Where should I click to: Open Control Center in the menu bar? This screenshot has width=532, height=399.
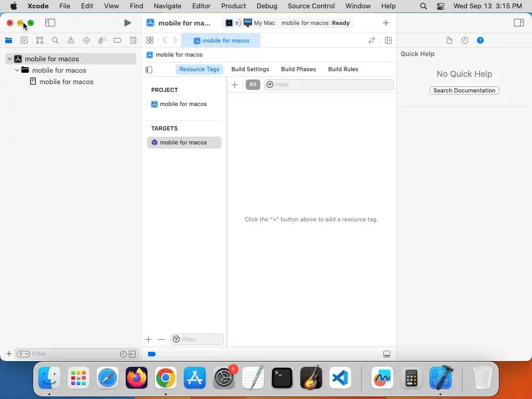coord(441,6)
